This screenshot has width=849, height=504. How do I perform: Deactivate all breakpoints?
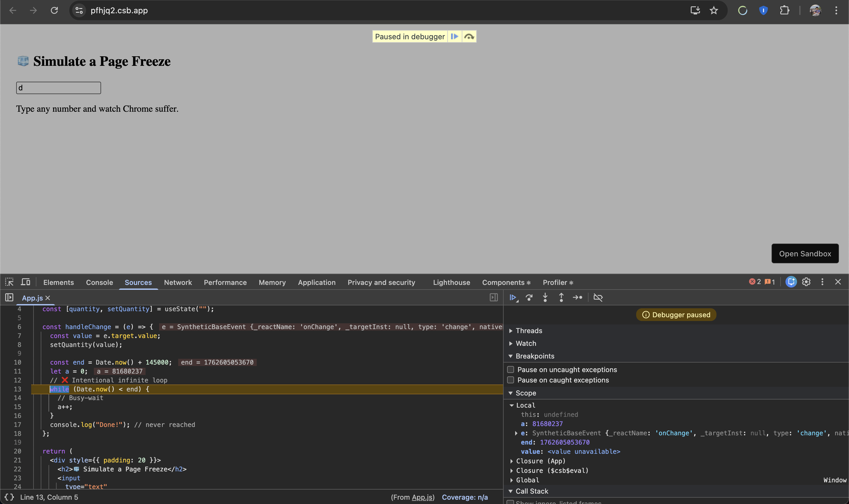(x=598, y=298)
